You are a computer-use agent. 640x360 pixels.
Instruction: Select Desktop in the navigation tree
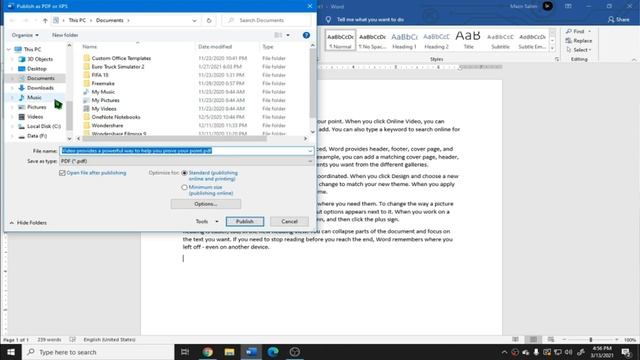(37, 69)
